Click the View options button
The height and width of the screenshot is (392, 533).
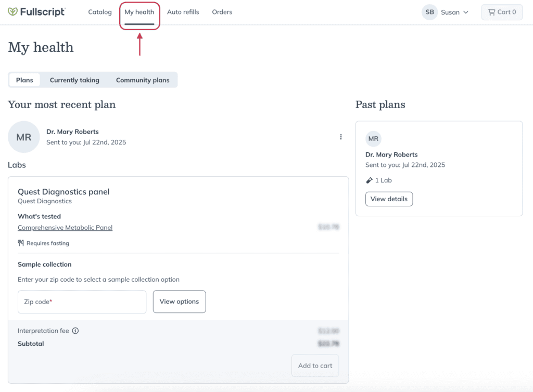click(x=179, y=302)
